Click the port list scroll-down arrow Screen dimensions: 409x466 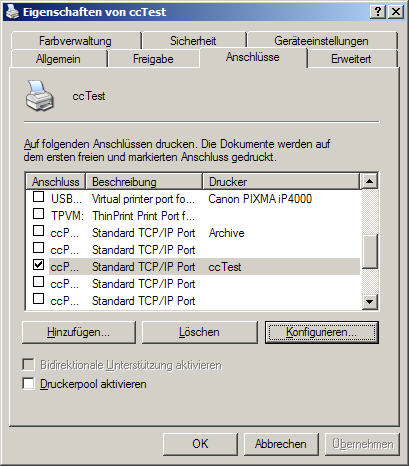click(x=369, y=302)
